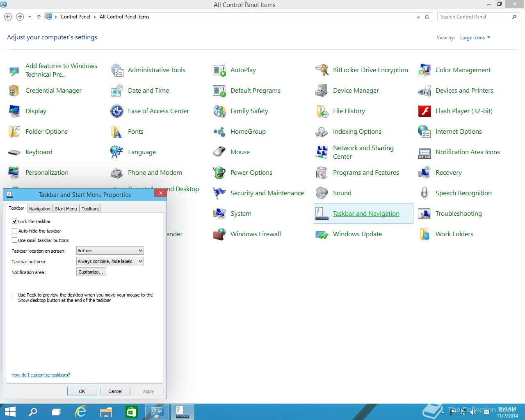Open the Security and Maintenance link
This screenshot has width=525, height=420.
(x=267, y=193)
